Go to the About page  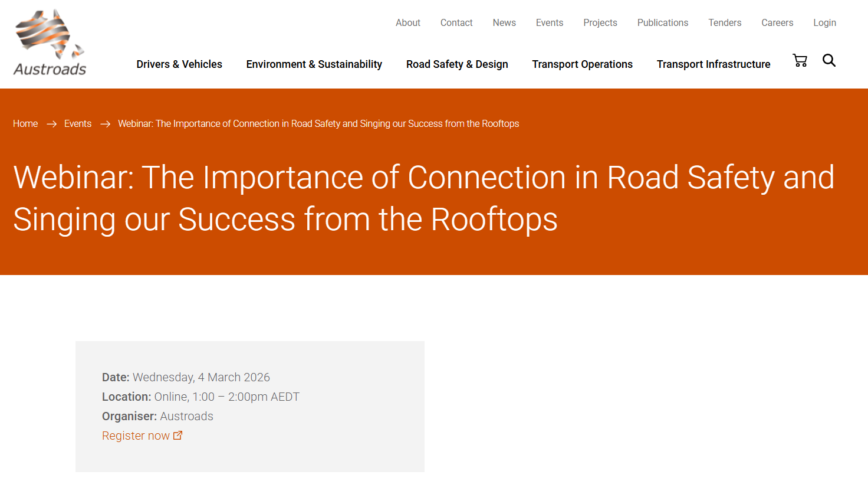(x=407, y=23)
